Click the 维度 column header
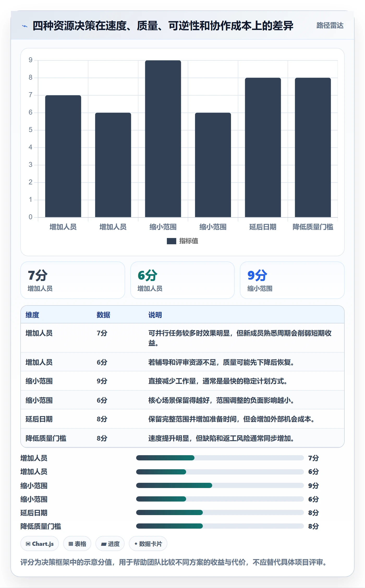This screenshot has width=365, height=588. tap(32, 315)
